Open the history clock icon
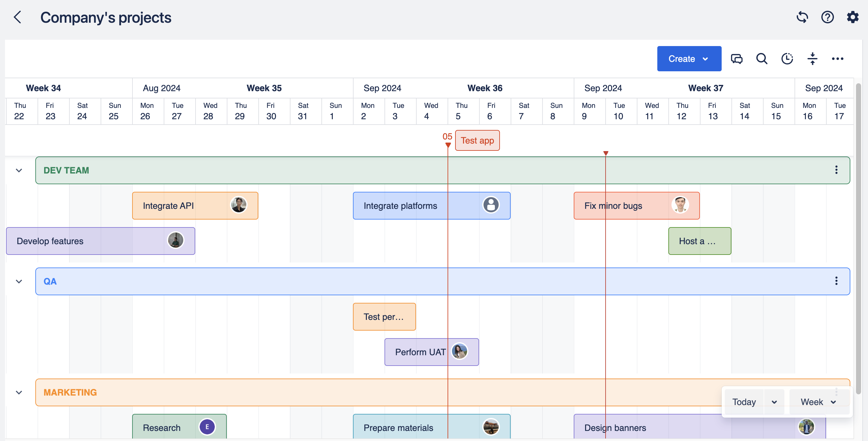The image size is (868, 441). [x=787, y=59]
